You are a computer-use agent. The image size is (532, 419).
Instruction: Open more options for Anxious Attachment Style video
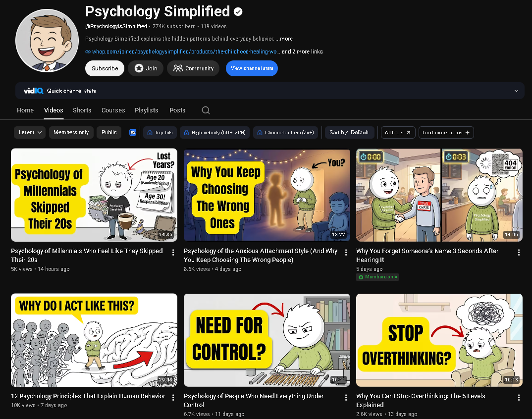[x=346, y=253]
